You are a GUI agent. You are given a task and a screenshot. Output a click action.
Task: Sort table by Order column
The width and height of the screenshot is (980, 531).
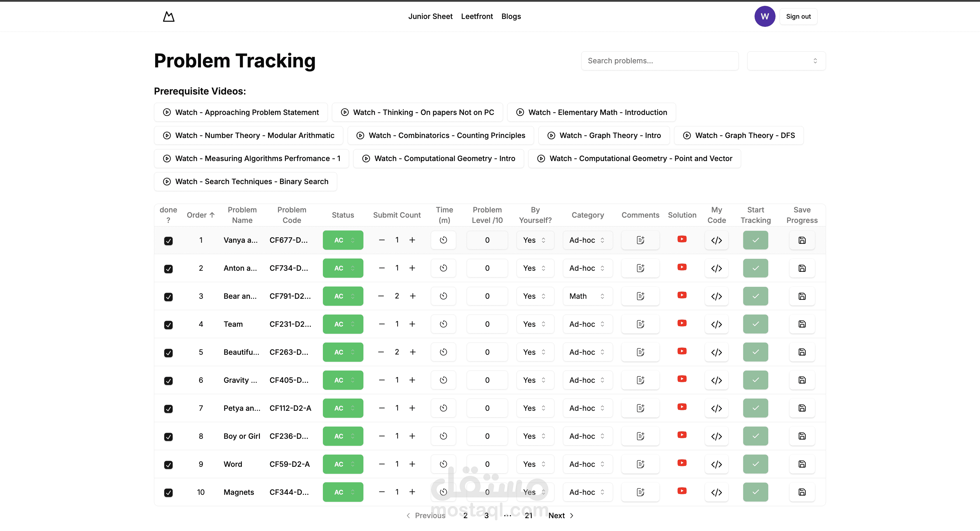200,215
